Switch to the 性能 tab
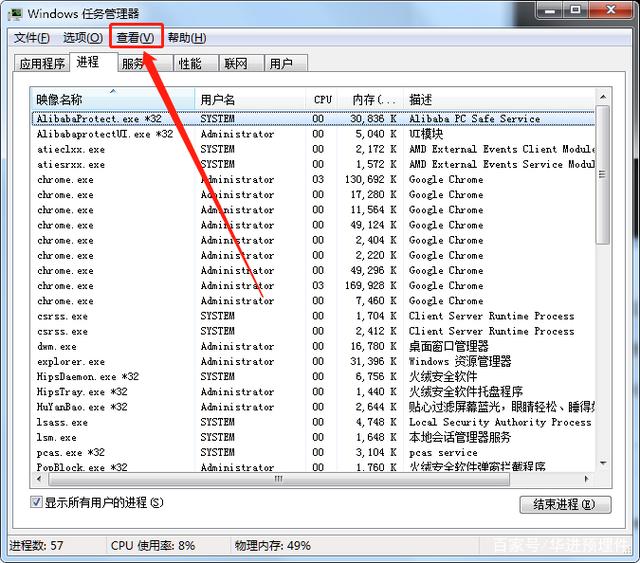The width and height of the screenshot is (640, 563). point(196,63)
